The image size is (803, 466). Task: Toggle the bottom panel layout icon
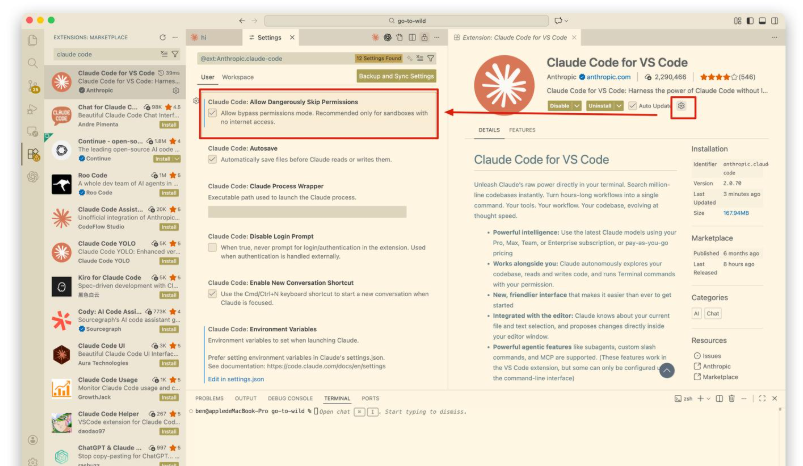(x=762, y=20)
